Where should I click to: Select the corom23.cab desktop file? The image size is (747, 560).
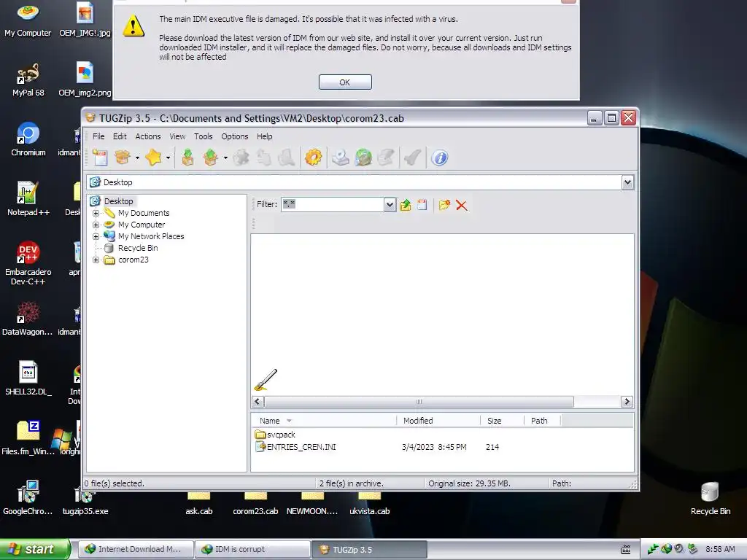click(x=255, y=505)
